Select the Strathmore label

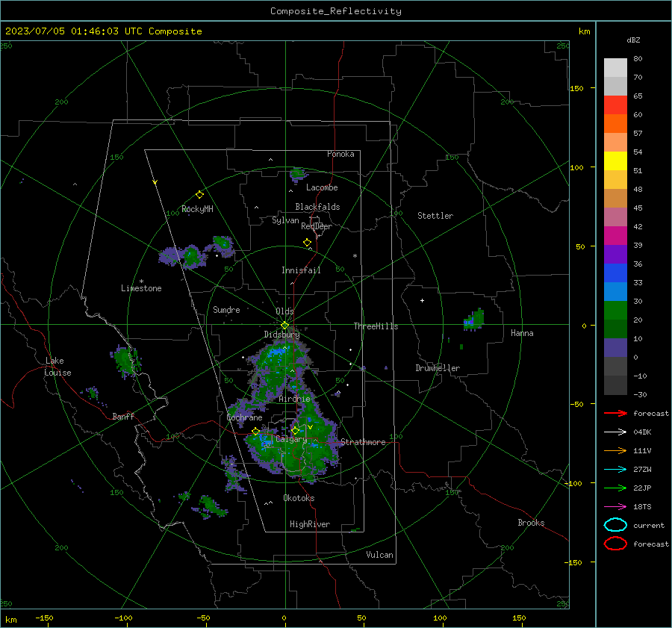[363, 442]
